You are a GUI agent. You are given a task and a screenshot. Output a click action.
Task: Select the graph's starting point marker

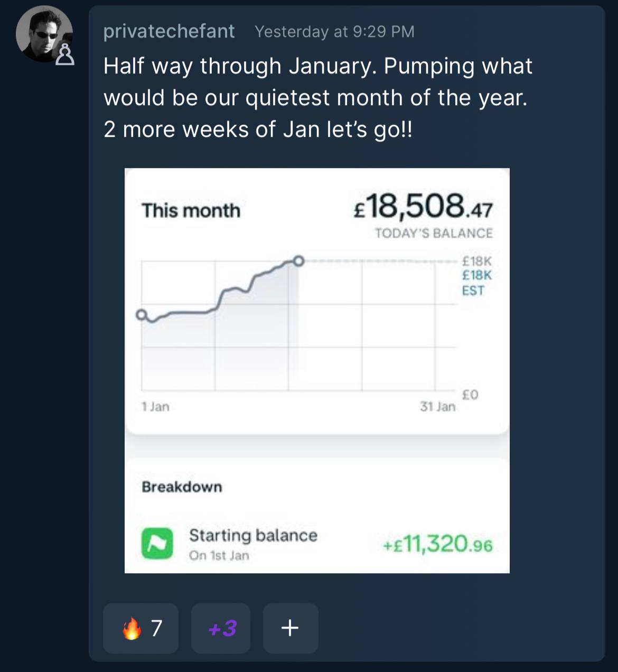tap(141, 314)
